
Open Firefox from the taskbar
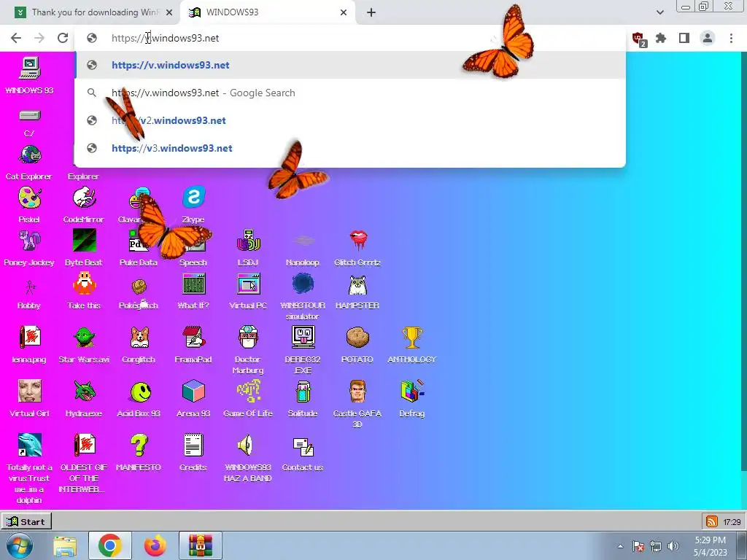[x=155, y=545]
